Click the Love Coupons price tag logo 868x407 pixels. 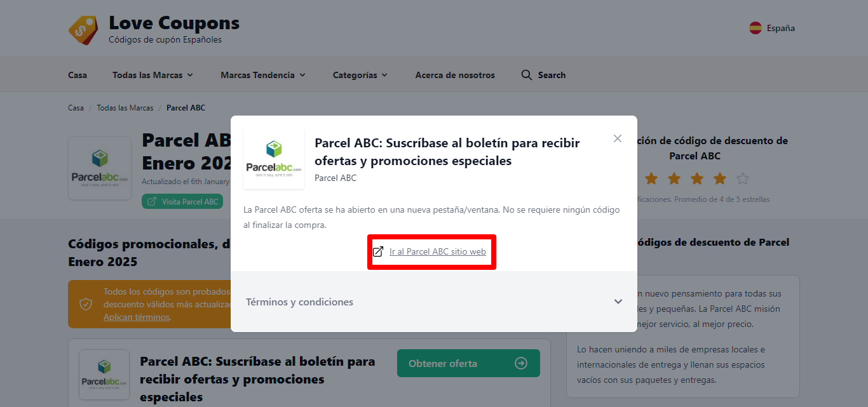[83, 29]
